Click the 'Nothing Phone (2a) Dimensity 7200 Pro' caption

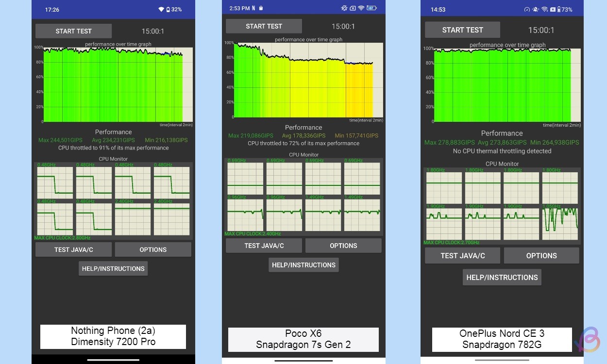pyautogui.click(x=113, y=336)
